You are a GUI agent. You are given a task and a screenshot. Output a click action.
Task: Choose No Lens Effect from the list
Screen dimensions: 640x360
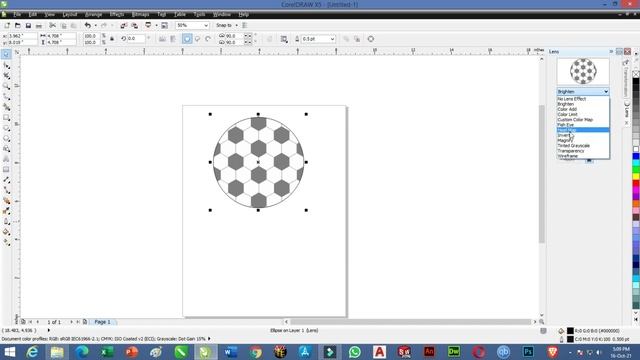click(583, 99)
